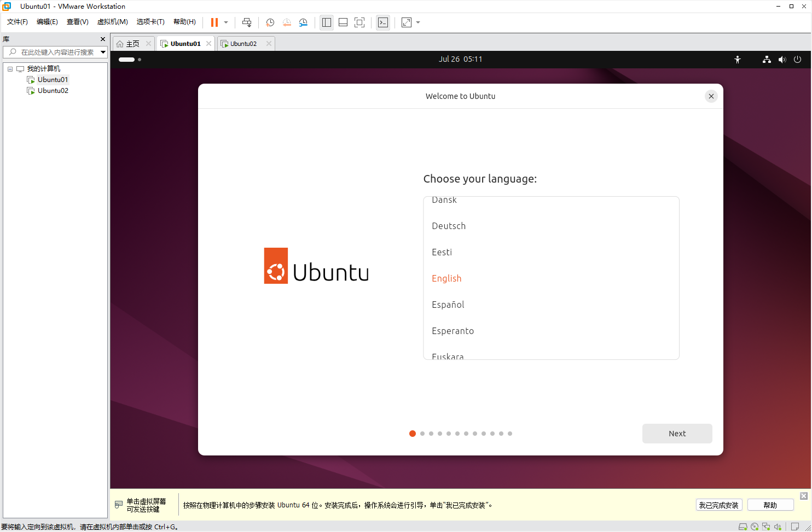Click the VMware Workstation app logo icon
Viewport: 812px width, 532px height.
point(7,6)
